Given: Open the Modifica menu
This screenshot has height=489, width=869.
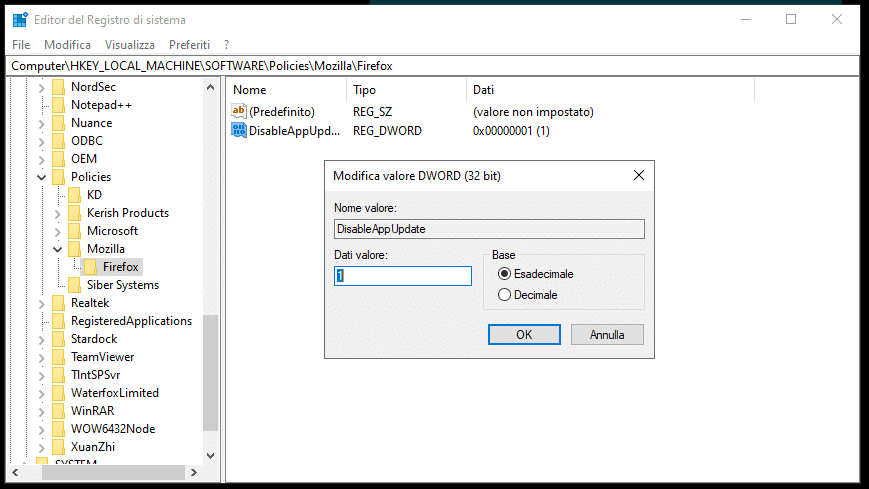Looking at the screenshot, I should pyautogui.click(x=67, y=44).
